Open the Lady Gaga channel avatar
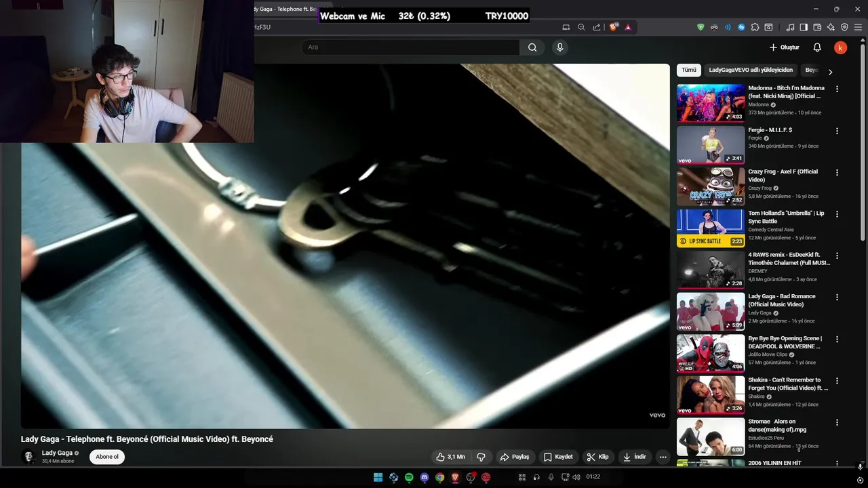Image resolution: width=868 pixels, height=488 pixels. point(28,457)
